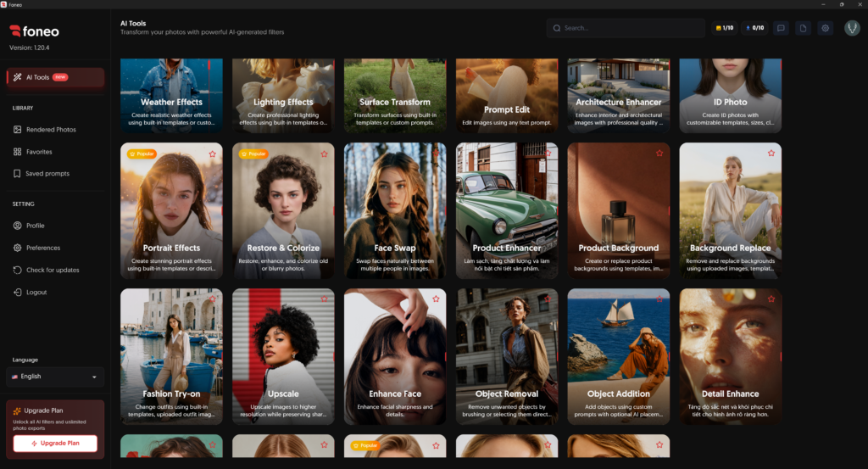The width and height of the screenshot is (868, 469).
Task: Click the document file icon in header
Action: click(803, 28)
